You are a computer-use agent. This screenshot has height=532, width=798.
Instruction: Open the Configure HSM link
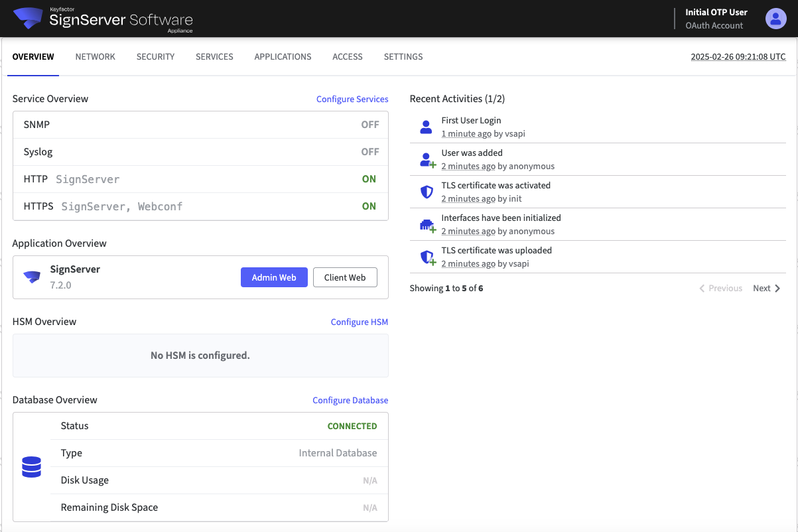click(x=359, y=322)
